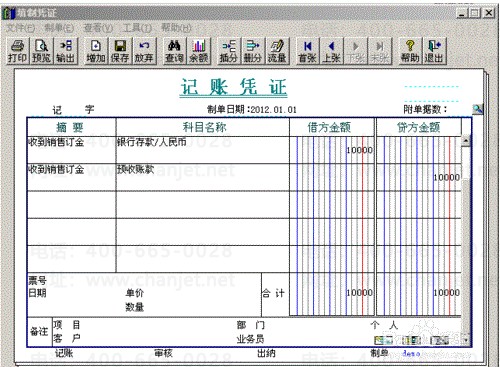The image size is (500, 367).
Task: Click the scroll up arrow of voucher grid
Action: tap(466, 141)
